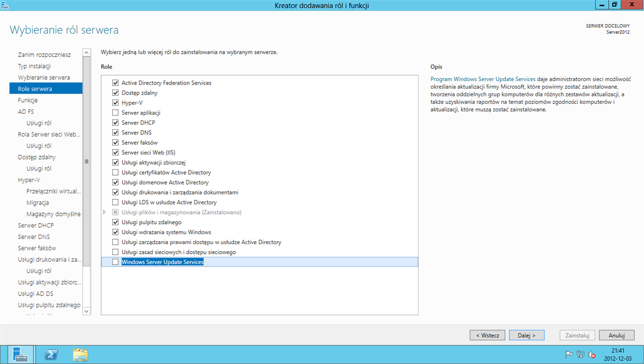Viewport: 644px width, 364px height.
Task: Open the Wybieranie serwera step
Action: 44,78
